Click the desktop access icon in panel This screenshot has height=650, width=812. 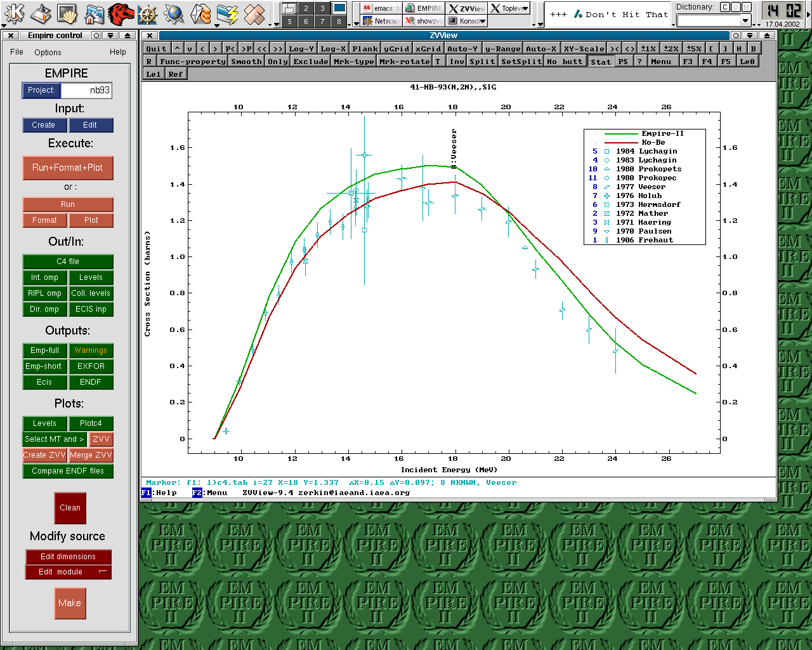[41, 13]
